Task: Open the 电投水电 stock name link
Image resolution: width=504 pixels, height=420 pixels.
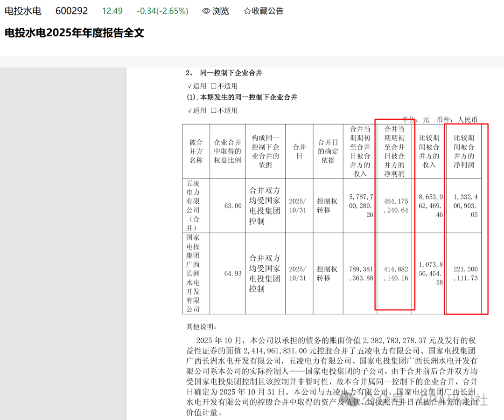Action: tap(23, 11)
